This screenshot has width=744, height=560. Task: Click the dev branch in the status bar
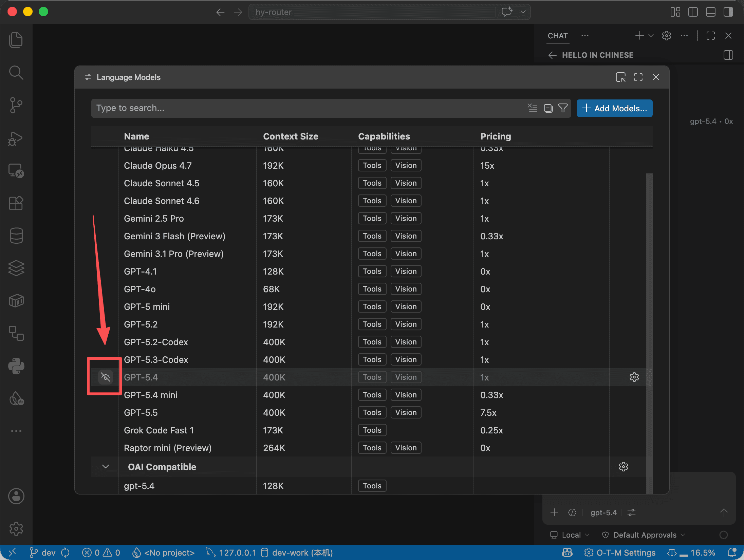point(42,553)
